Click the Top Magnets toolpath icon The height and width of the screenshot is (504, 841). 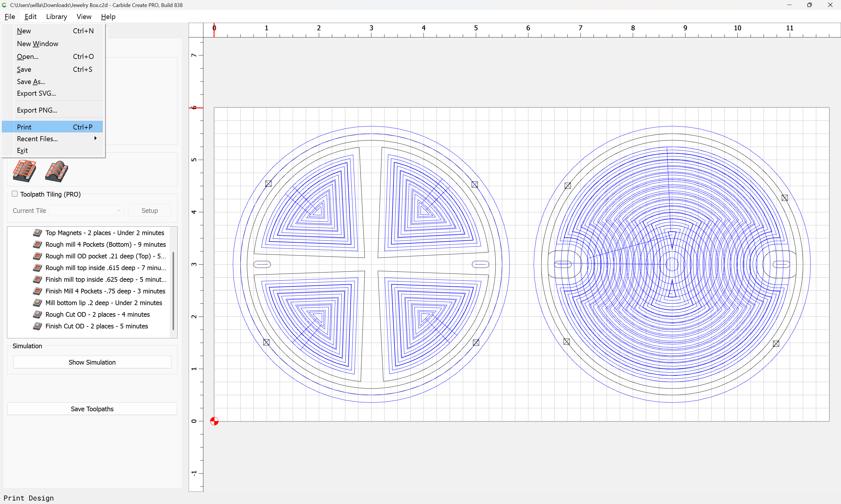[37, 233]
